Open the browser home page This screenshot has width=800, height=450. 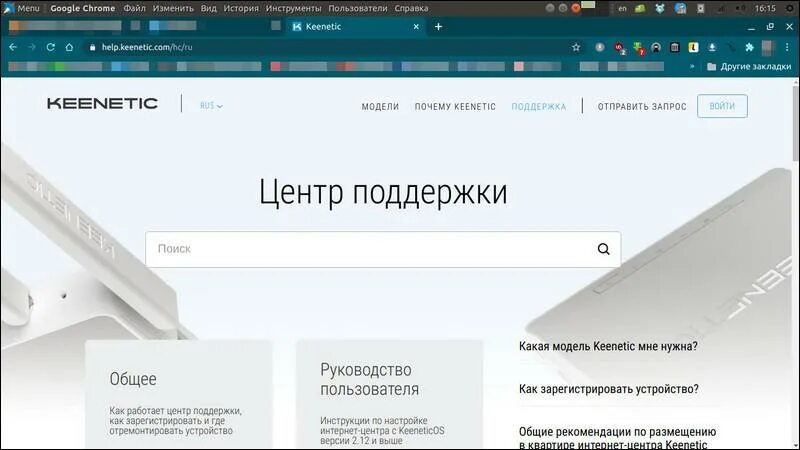(69, 47)
